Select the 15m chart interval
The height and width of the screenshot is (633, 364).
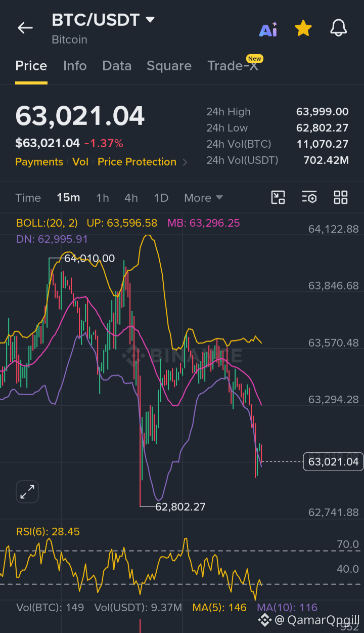(68, 198)
